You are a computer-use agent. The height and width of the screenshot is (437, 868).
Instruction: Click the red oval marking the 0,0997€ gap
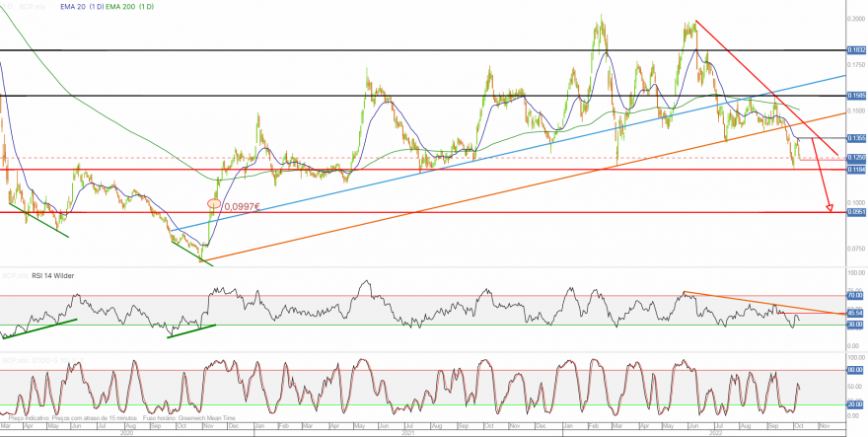214,204
